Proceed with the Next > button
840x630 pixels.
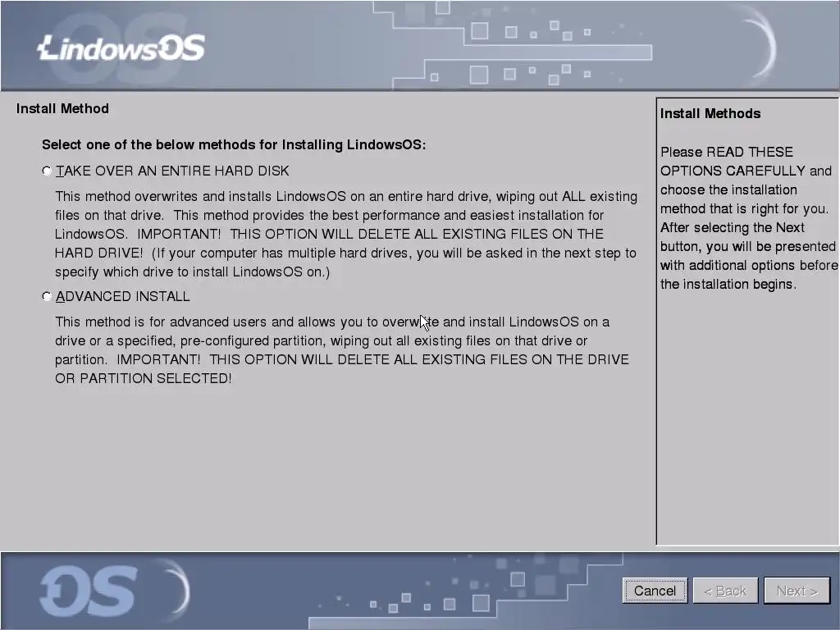797,591
